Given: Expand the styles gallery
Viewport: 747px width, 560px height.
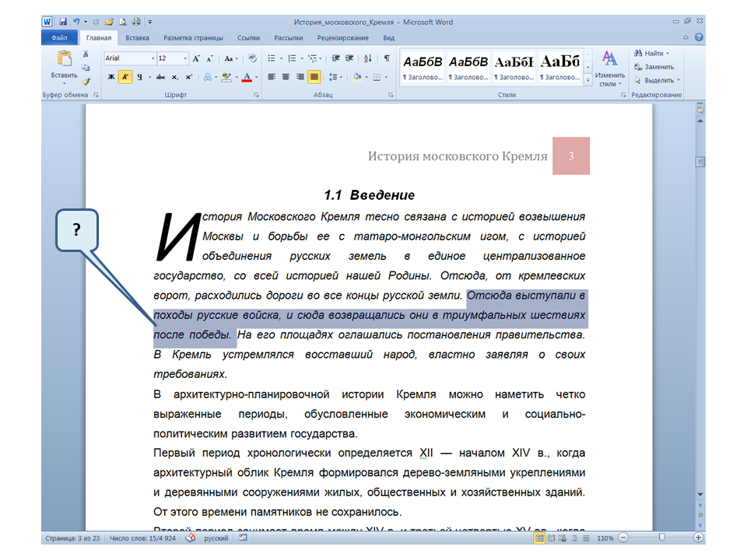Looking at the screenshot, I should pos(588,80).
